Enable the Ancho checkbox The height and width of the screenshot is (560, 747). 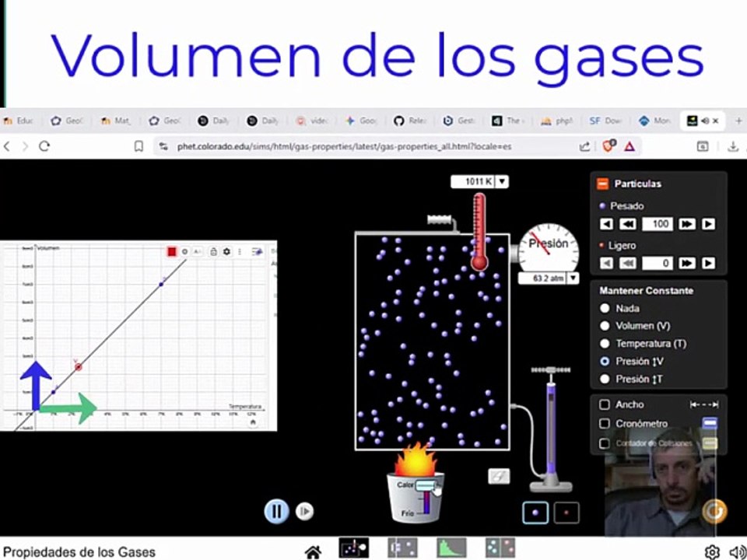605,404
